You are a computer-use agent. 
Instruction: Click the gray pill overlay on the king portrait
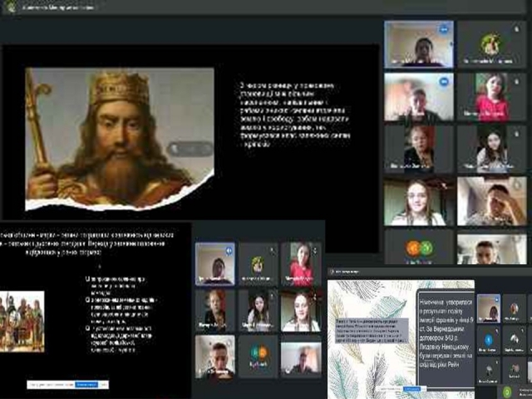tap(190, 149)
